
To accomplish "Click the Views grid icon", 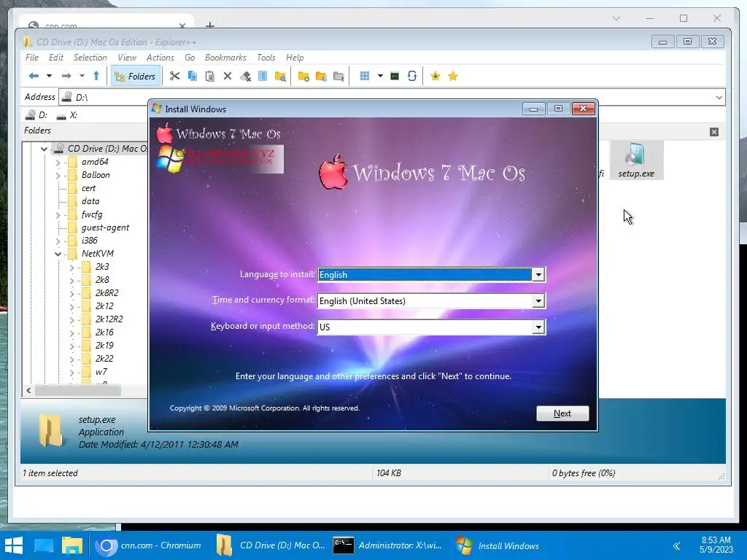I will click(x=365, y=76).
